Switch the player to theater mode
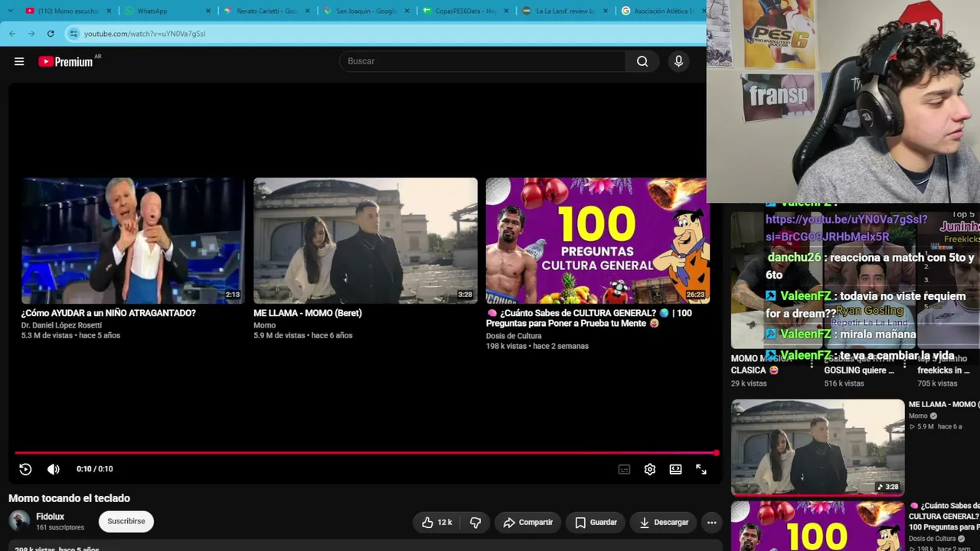The height and width of the screenshot is (551, 980). coord(675,469)
